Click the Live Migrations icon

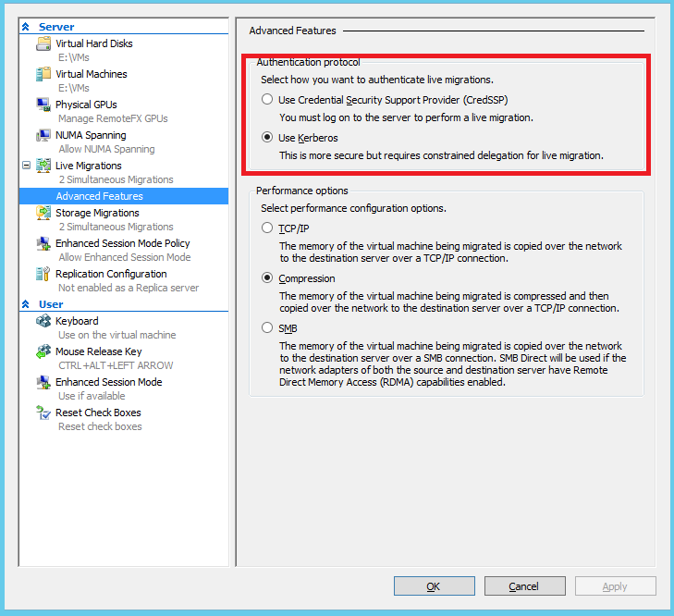[43, 166]
